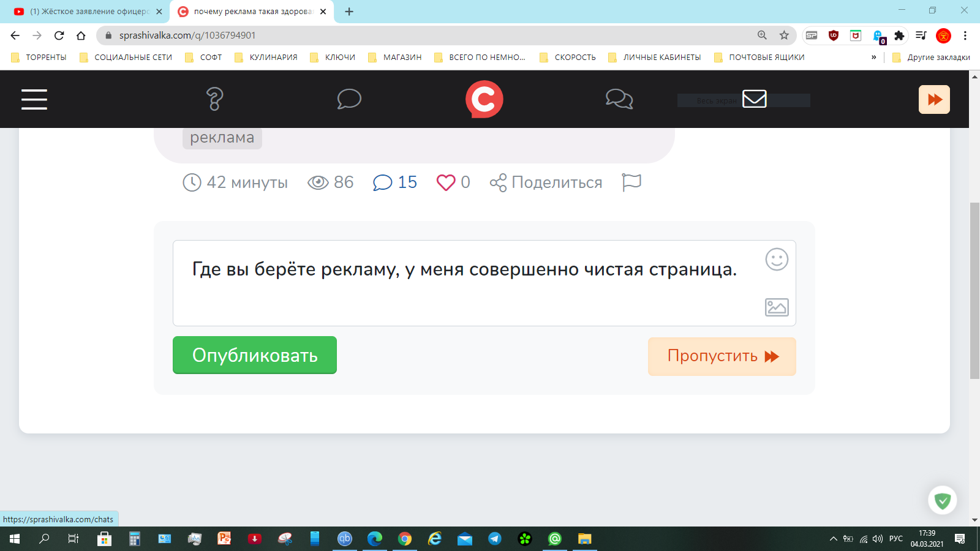The image size is (980, 551).
Task: Insert an emoji via smiley icon
Action: 777,260
